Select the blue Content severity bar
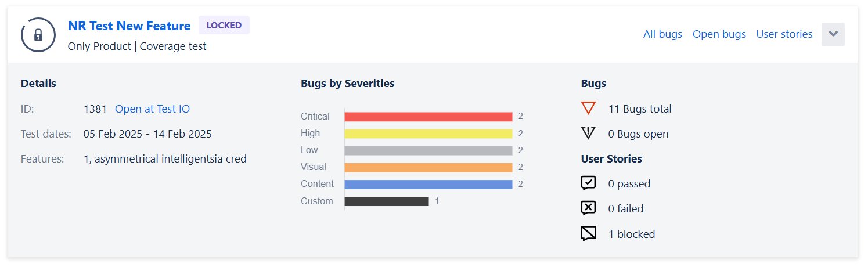 point(428,184)
